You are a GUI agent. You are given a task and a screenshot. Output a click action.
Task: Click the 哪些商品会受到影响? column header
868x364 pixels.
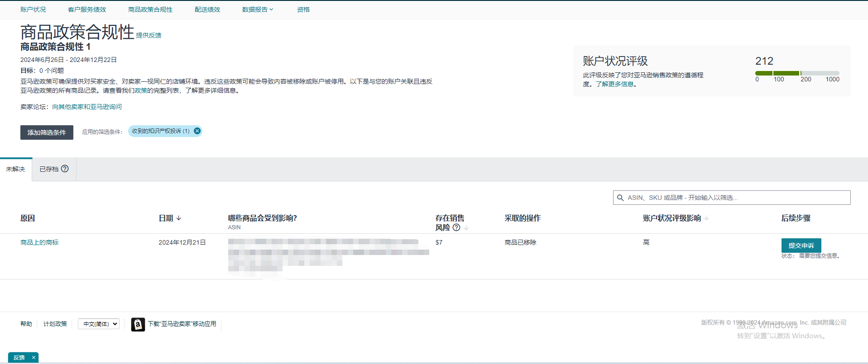click(x=263, y=218)
